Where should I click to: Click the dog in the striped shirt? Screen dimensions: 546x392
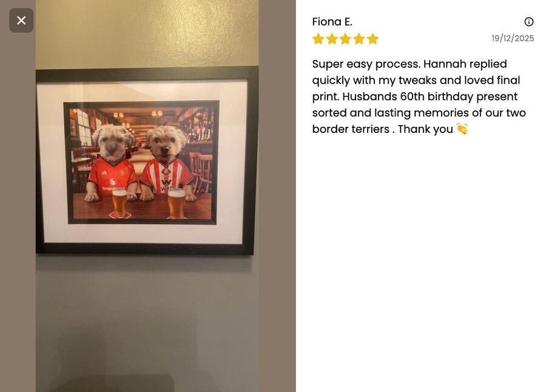pos(167,163)
